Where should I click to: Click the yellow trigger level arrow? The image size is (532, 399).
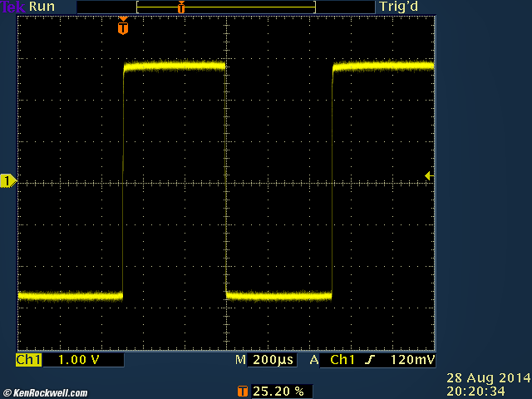427,175
